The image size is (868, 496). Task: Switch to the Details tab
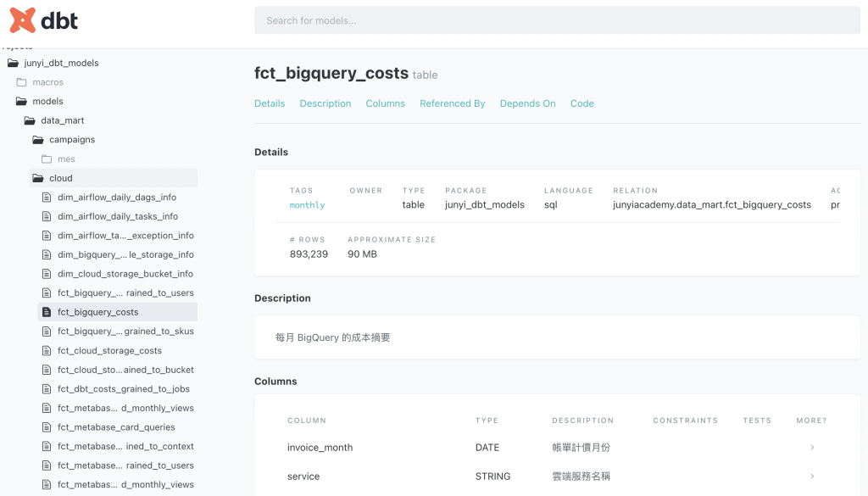pyautogui.click(x=270, y=103)
